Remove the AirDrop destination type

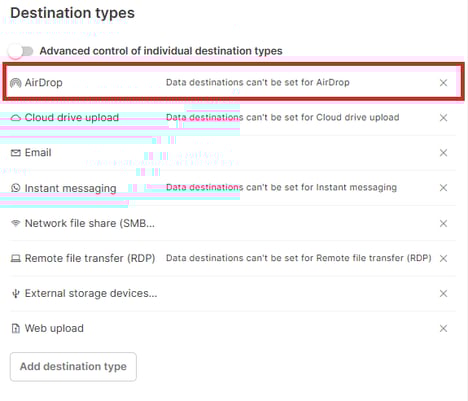pyautogui.click(x=443, y=83)
